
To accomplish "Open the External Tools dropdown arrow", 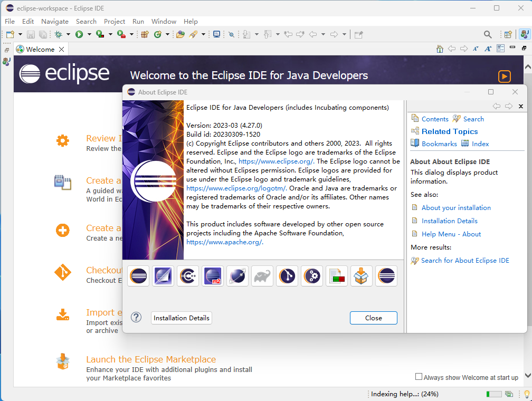I will [131, 34].
